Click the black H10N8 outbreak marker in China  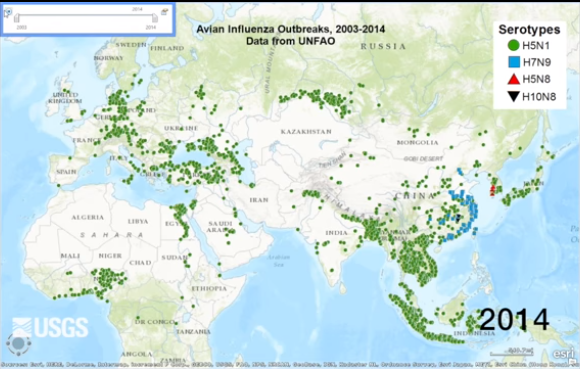459,218
